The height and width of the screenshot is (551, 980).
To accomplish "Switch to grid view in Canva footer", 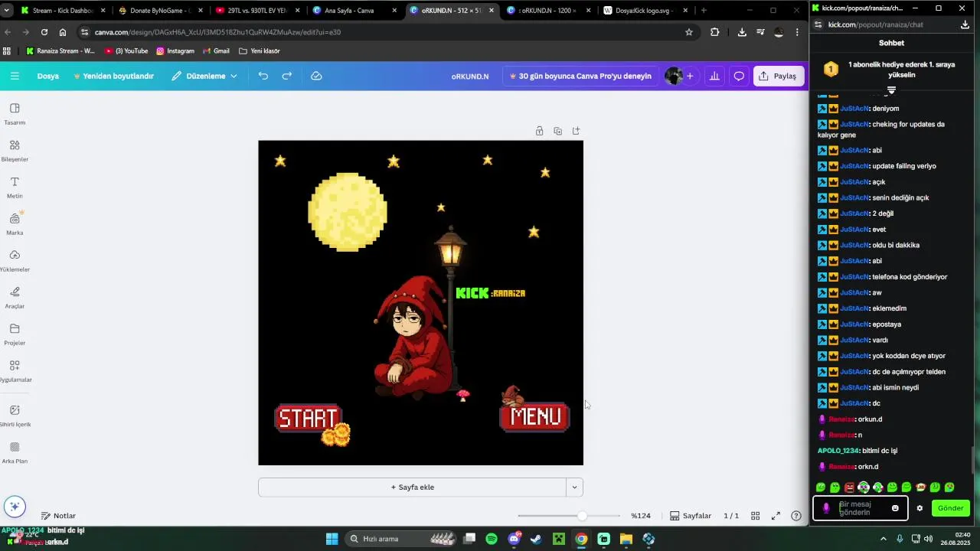I will [x=755, y=516].
